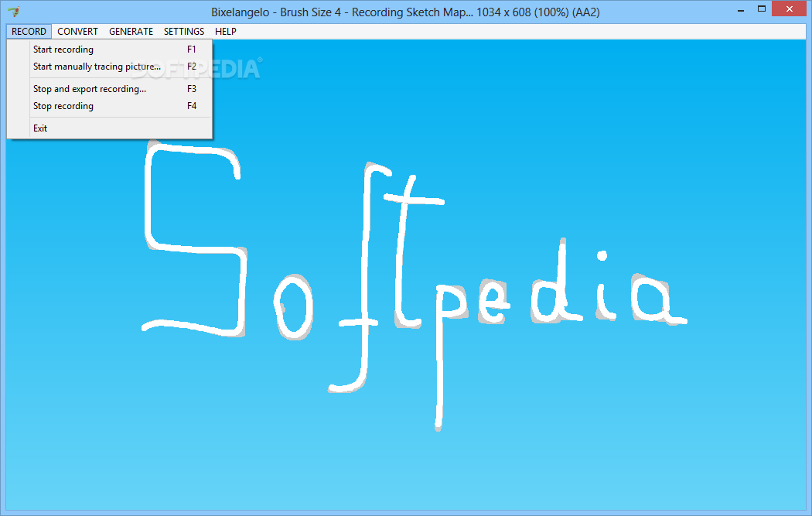Choose Start recording from the menu
Image resolution: width=812 pixels, height=516 pixels.
(x=110, y=50)
